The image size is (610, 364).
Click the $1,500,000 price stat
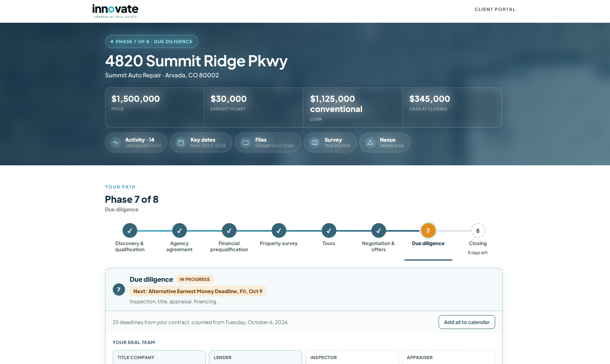pyautogui.click(x=155, y=107)
